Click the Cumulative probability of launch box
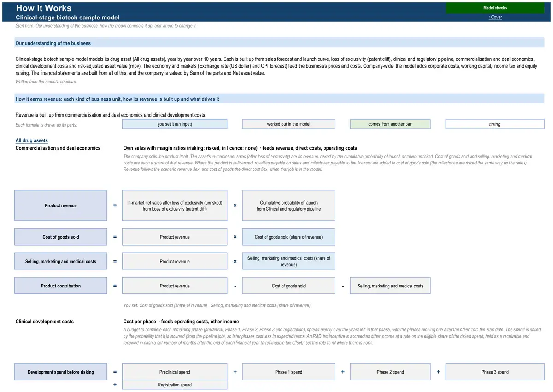The image size is (553, 392). pyautogui.click(x=288, y=205)
